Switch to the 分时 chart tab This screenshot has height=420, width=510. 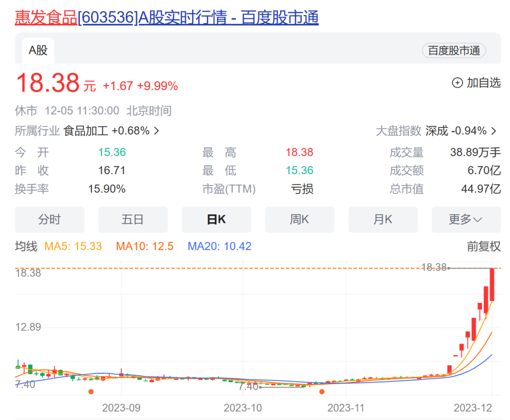50,219
